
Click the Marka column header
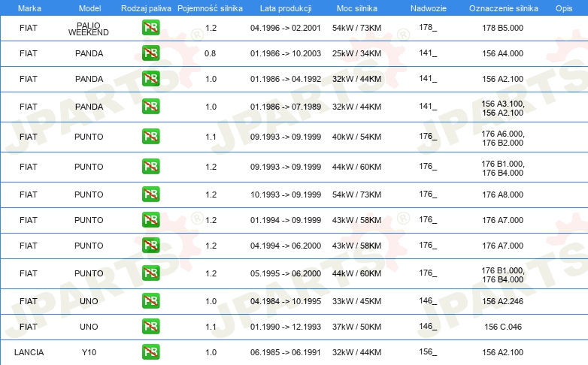[29, 8]
